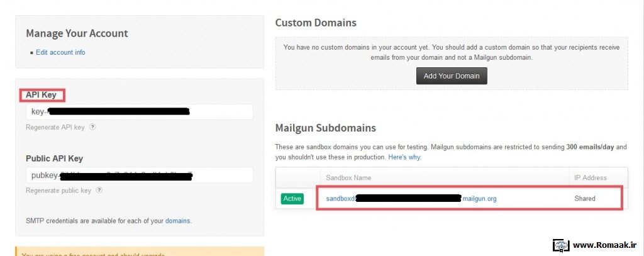The image size is (644, 256).
Task: Open the sandbox mailgun.org subdomain link
Action: pos(411,199)
